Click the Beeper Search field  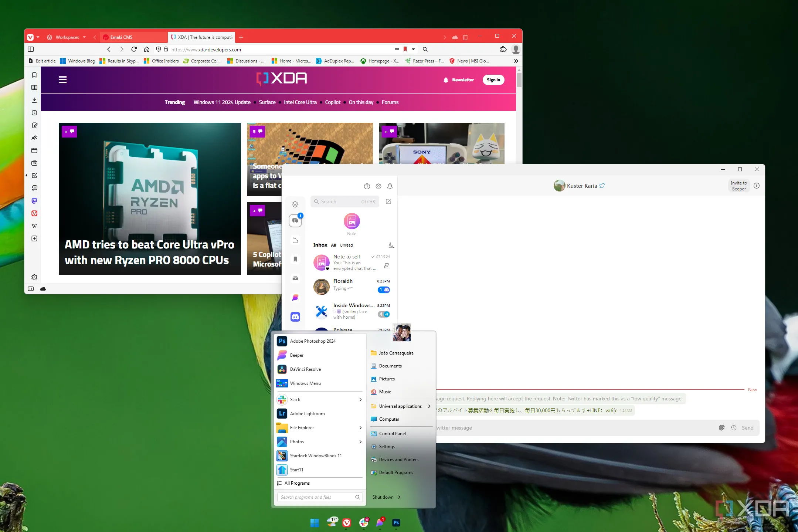pos(345,201)
